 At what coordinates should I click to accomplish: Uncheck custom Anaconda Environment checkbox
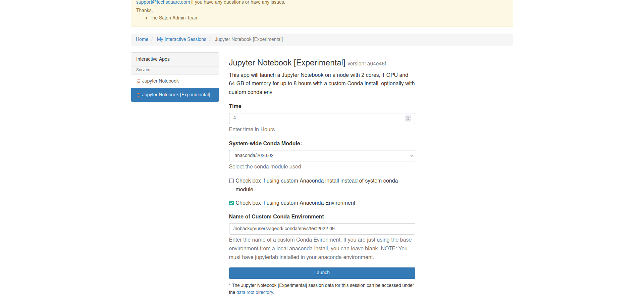click(x=231, y=203)
